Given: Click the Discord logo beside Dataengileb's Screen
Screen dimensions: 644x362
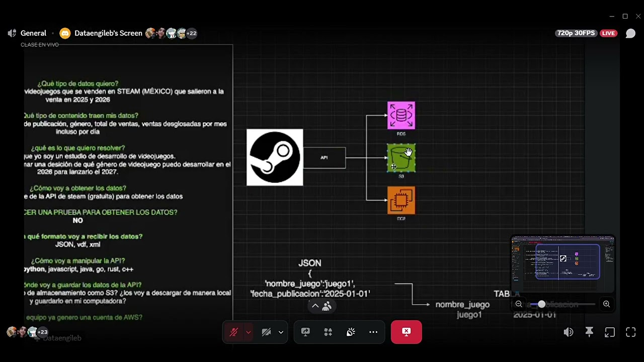Looking at the screenshot, I should pyautogui.click(x=65, y=33).
